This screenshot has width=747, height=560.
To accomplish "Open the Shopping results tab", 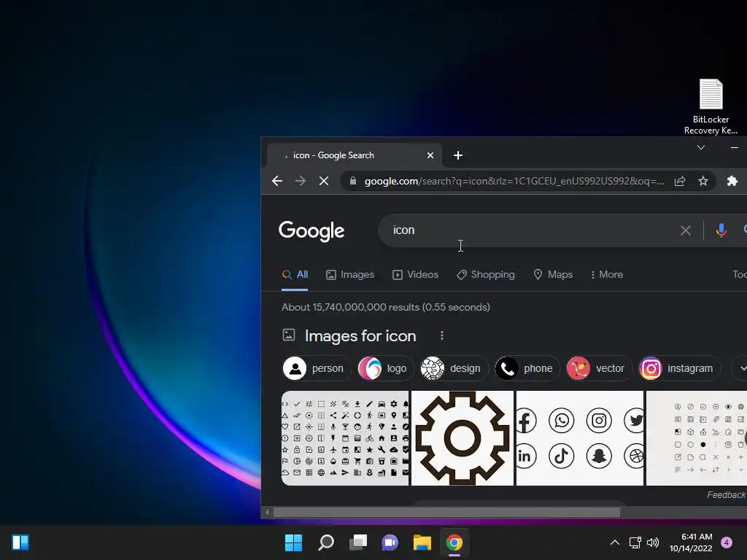I will click(x=485, y=275).
